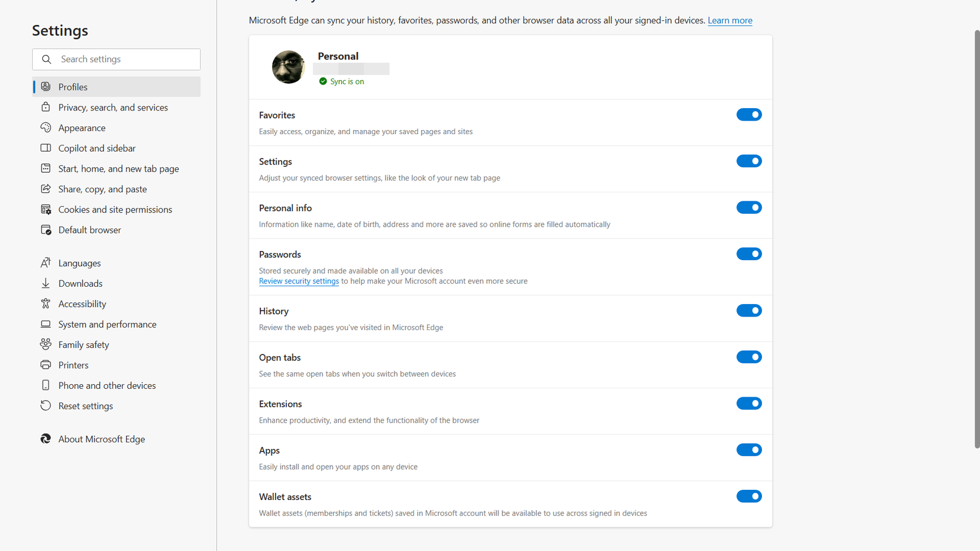Click the search magnifier icon
The height and width of the screenshot is (551, 980).
point(46,59)
